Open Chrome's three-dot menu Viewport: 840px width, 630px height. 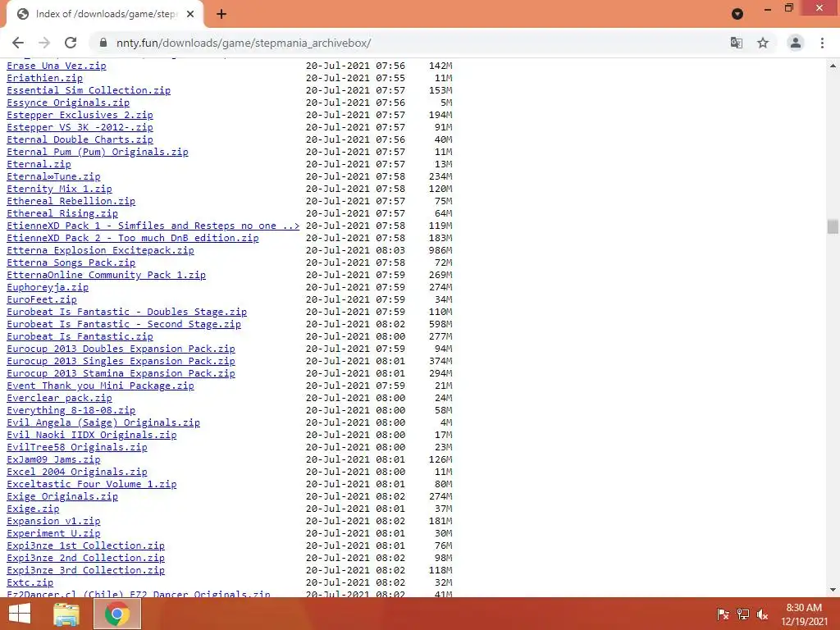pyautogui.click(x=822, y=43)
